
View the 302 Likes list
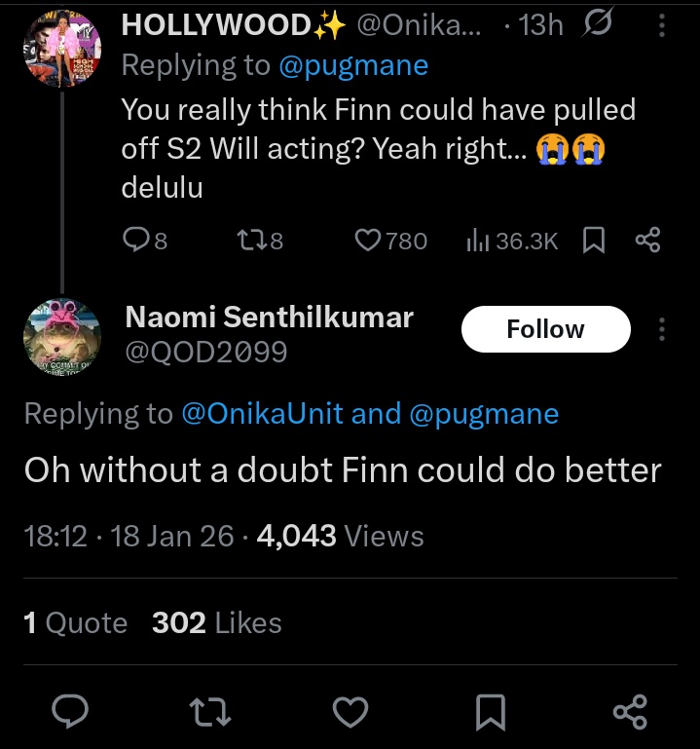pos(216,623)
